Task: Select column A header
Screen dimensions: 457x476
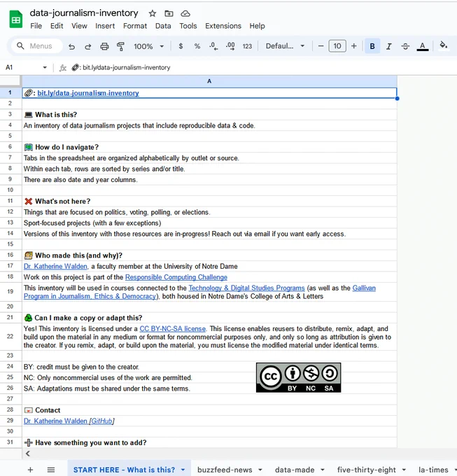Action: point(209,81)
